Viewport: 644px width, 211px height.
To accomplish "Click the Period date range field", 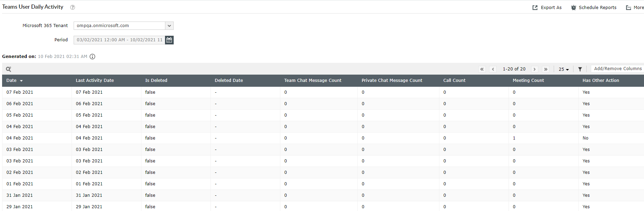I will [119, 40].
